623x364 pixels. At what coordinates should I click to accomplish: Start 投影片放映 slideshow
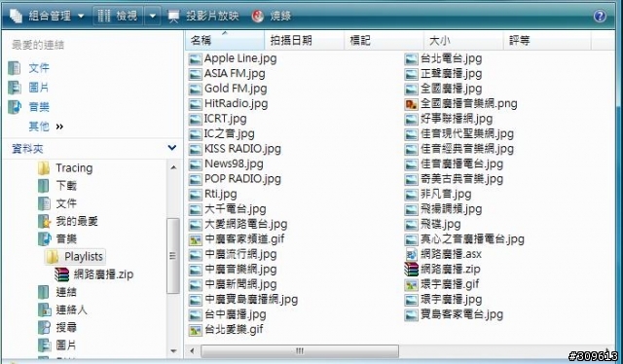coord(203,16)
